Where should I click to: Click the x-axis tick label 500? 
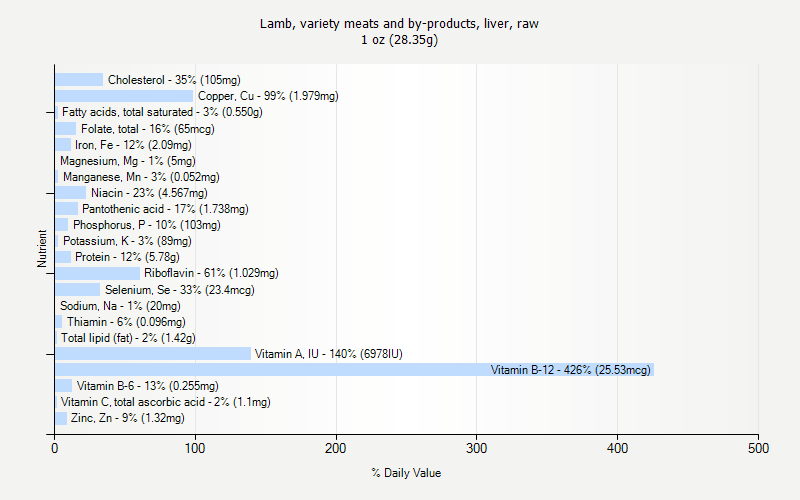tap(758, 448)
